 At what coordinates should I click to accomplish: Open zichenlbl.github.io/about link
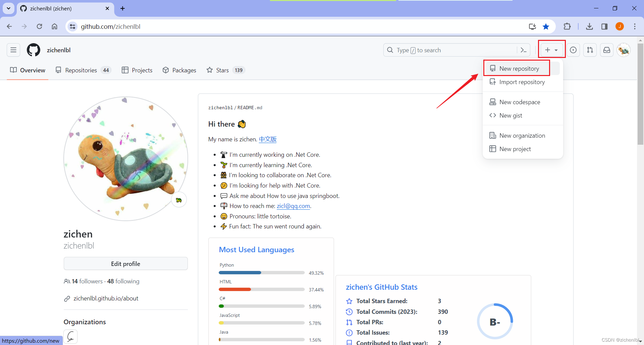tap(106, 298)
